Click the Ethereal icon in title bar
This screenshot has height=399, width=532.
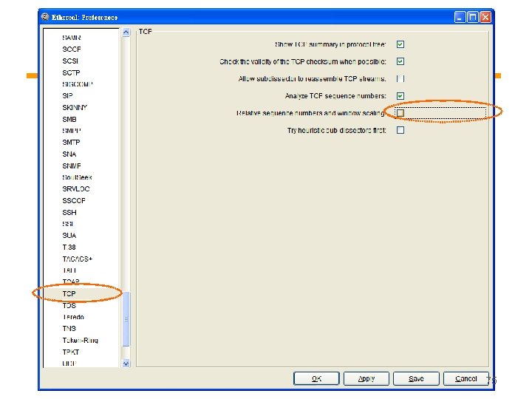(45, 16)
